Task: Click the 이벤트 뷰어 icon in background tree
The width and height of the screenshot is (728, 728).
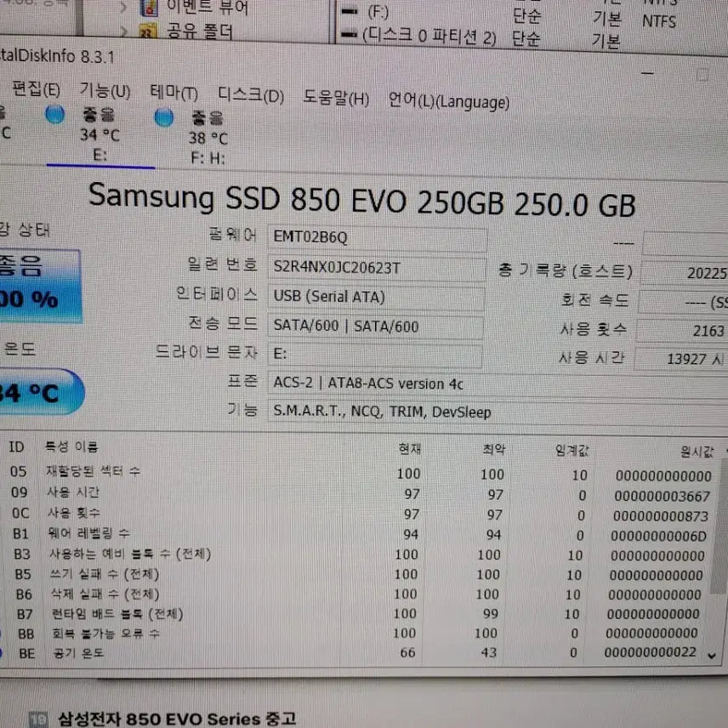Action: (149, 8)
